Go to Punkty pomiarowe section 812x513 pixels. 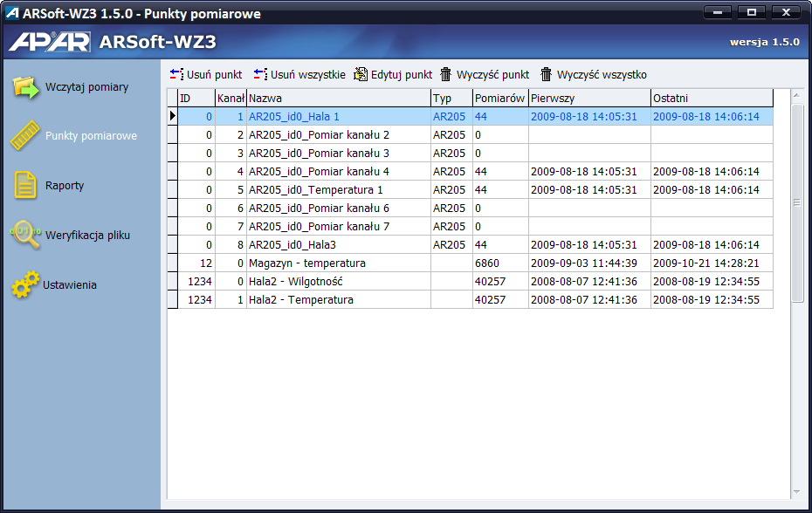point(91,135)
